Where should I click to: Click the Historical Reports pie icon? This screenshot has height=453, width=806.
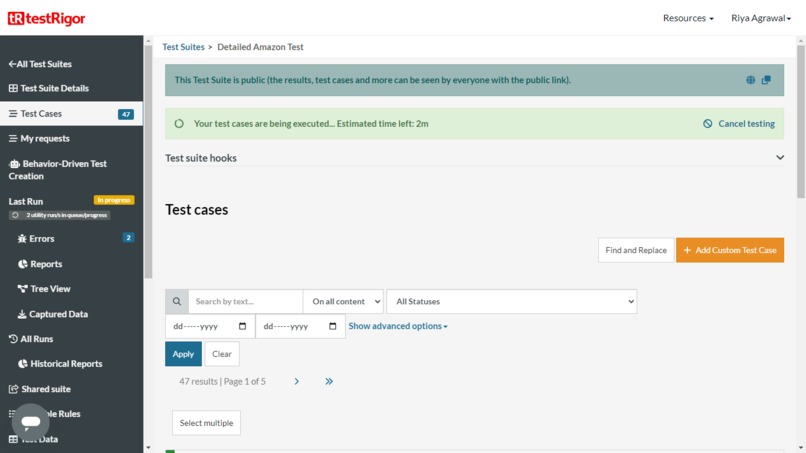tap(23, 364)
